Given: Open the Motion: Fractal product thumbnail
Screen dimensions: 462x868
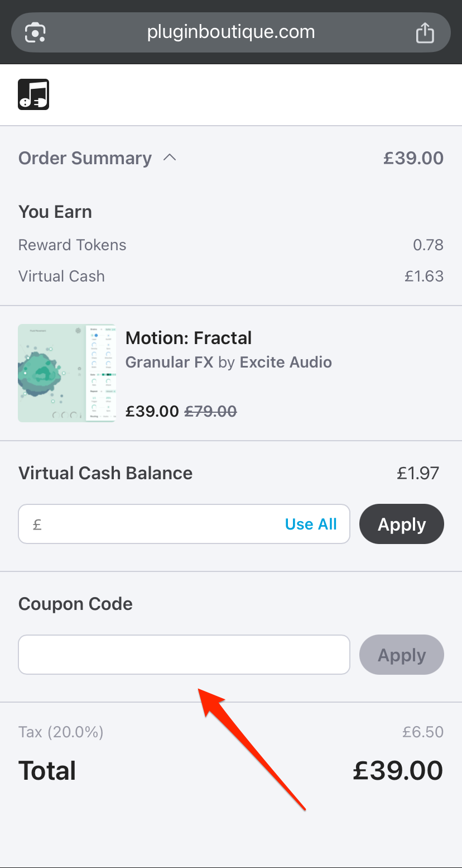Looking at the screenshot, I should (67, 373).
